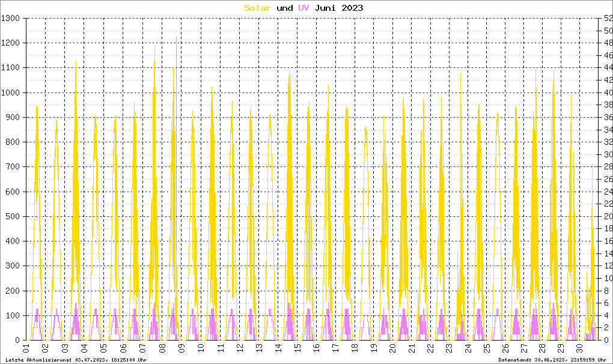The height and width of the screenshot is (364, 613).
Task: Select day 15 on the x-axis
Action: [x=296, y=348]
